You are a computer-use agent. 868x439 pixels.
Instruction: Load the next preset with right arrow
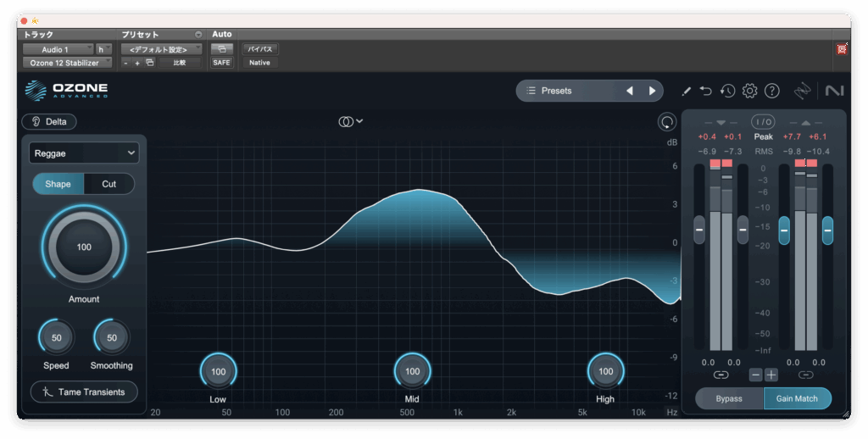coord(652,91)
